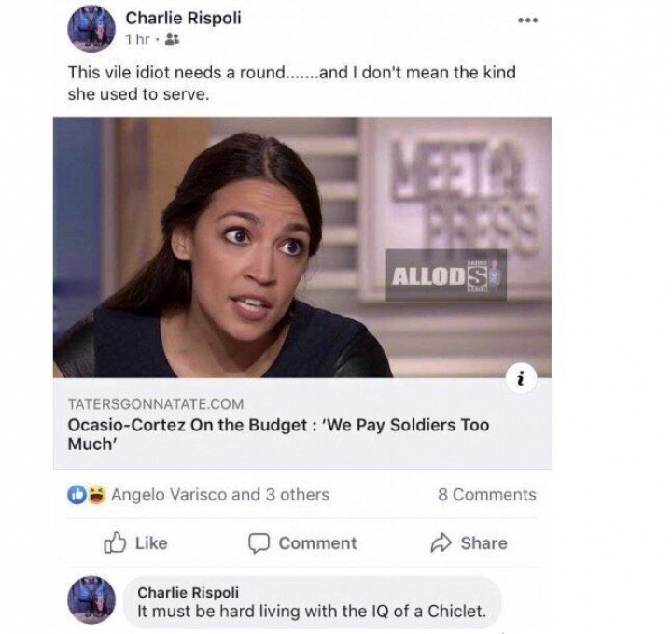Click the Like button label

pos(151,543)
